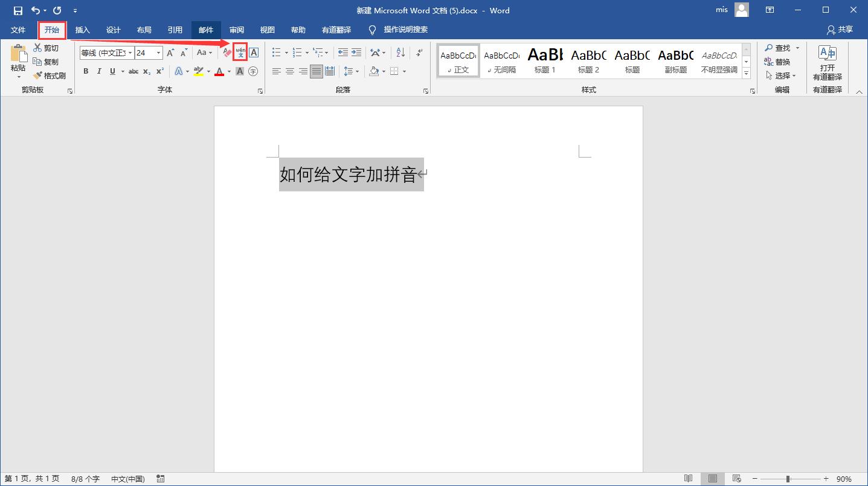
Task: Enable center paragraph alignment
Action: [x=289, y=71]
